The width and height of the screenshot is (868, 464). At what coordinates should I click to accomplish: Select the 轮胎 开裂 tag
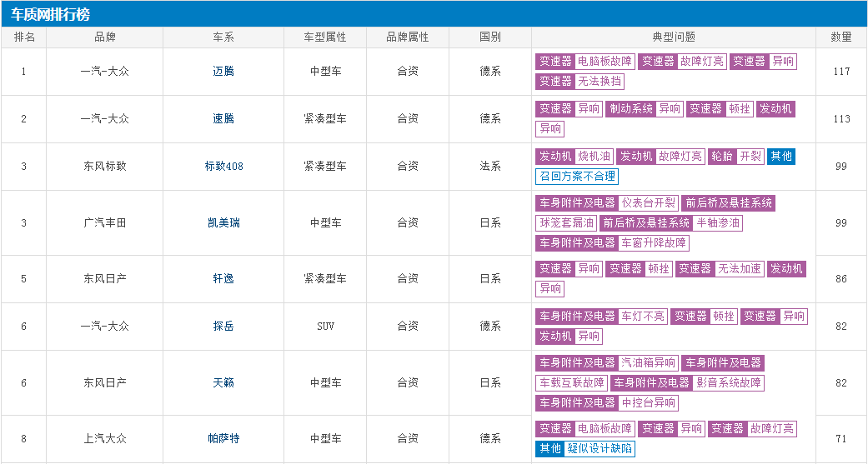pyautogui.click(x=736, y=157)
